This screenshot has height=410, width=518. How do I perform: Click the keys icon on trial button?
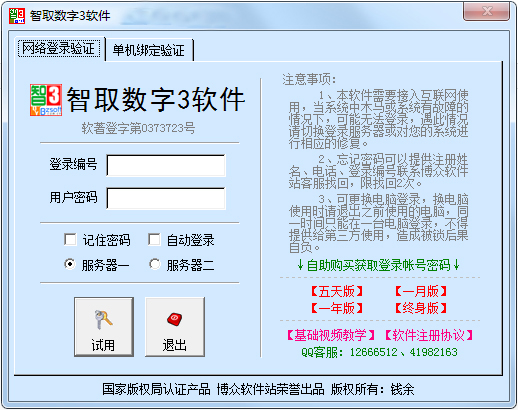click(x=103, y=320)
